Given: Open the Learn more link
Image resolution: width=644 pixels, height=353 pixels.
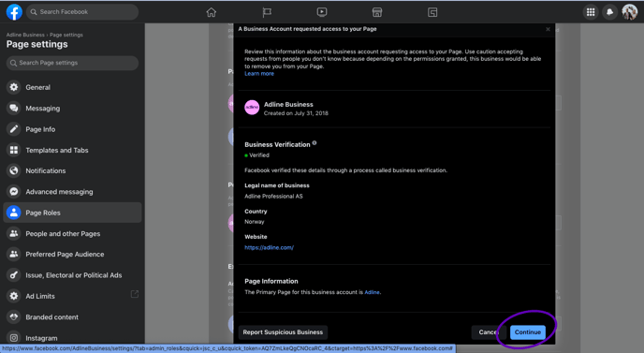Looking at the screenshot, I should tap(259, 74).
